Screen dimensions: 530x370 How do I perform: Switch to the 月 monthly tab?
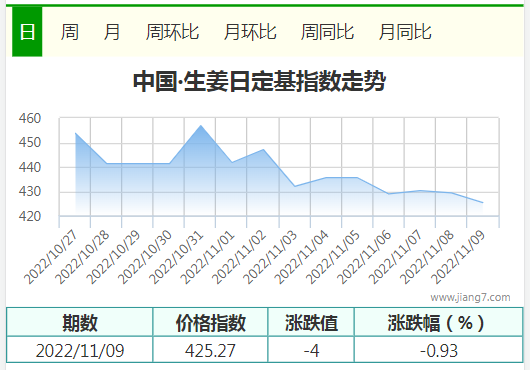[112, 32]
